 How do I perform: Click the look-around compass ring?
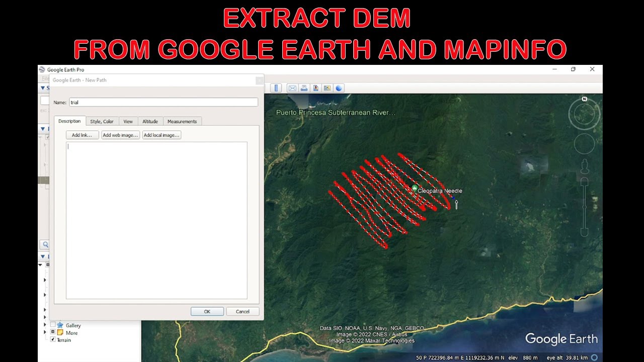coord(585,114)
